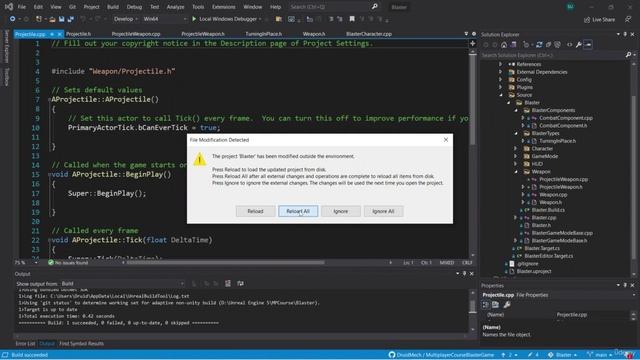Click Clear All icon in Output panel
This screenshot has height=360, width=640.
(228, 283)
